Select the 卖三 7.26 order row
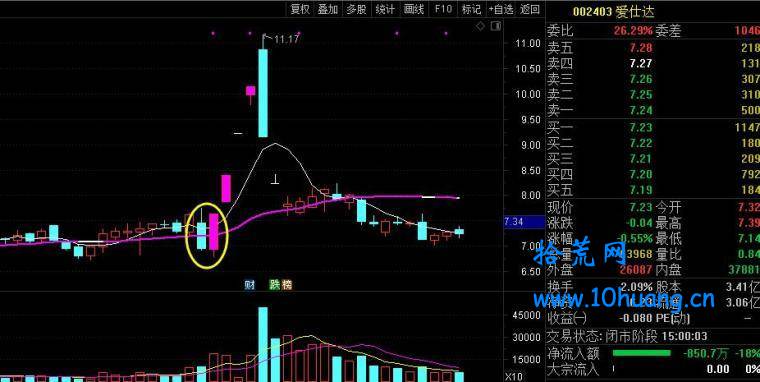 [653, 79]
